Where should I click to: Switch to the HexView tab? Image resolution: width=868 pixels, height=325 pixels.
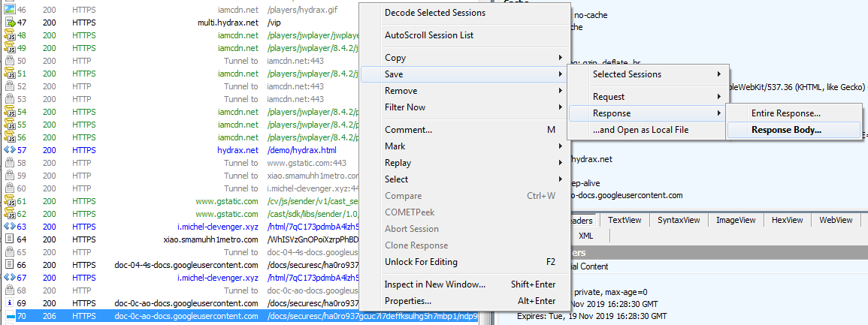tap(787, 220)
